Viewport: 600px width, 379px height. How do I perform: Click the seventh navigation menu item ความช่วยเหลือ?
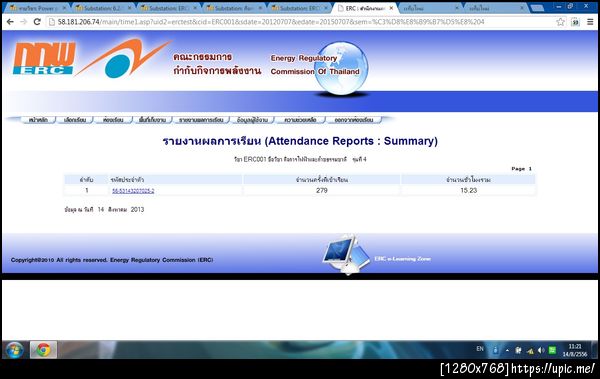(x=300, y=120)
